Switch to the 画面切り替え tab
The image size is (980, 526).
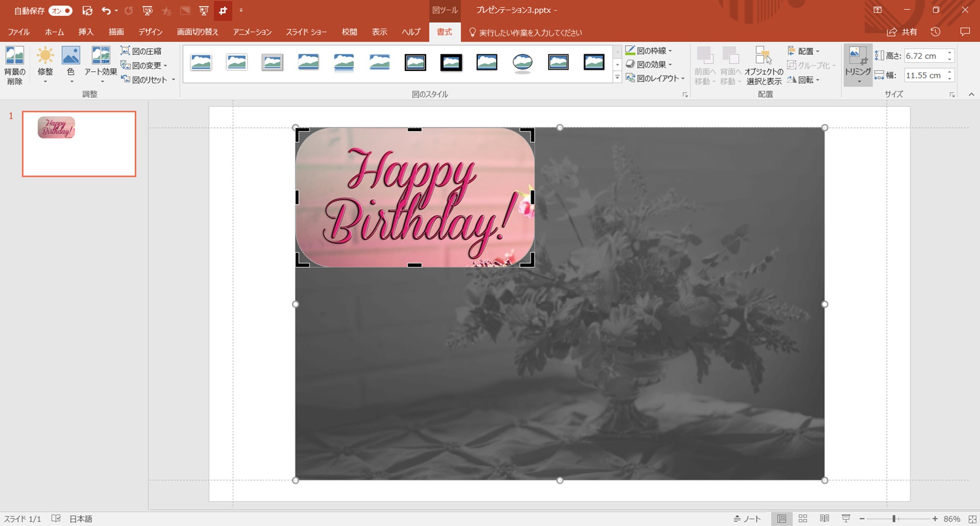coord(197,32)
